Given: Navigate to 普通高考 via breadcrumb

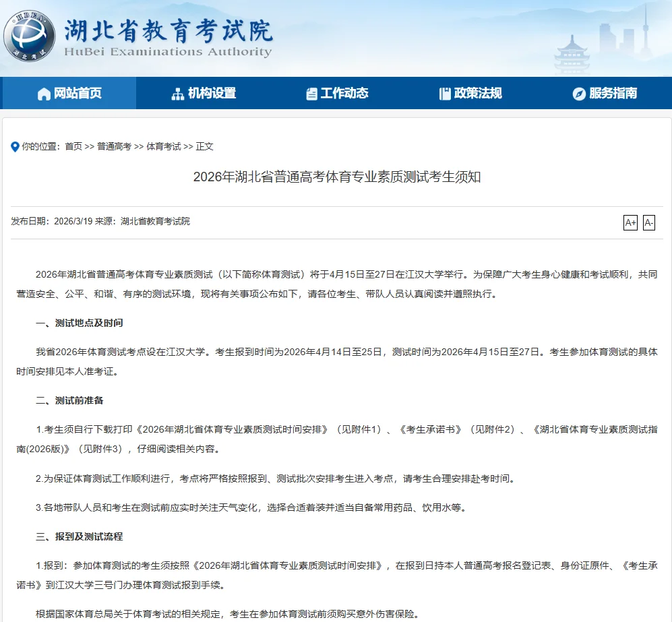Looking at the screenshot, I should pyautogui.click(x=114, y=146).
